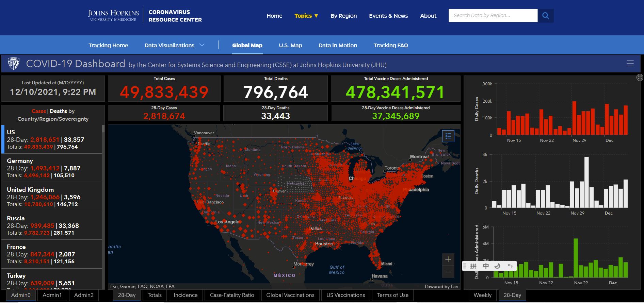This screenshot has width=644, height=303.
Task: Click the 28-Day Cases value 2,818,674
Action: coord(164,116)
